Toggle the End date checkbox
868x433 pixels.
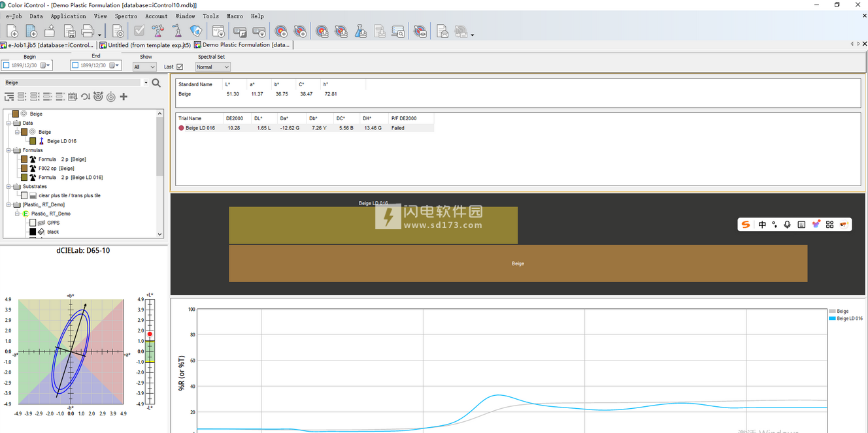(75, 65)
